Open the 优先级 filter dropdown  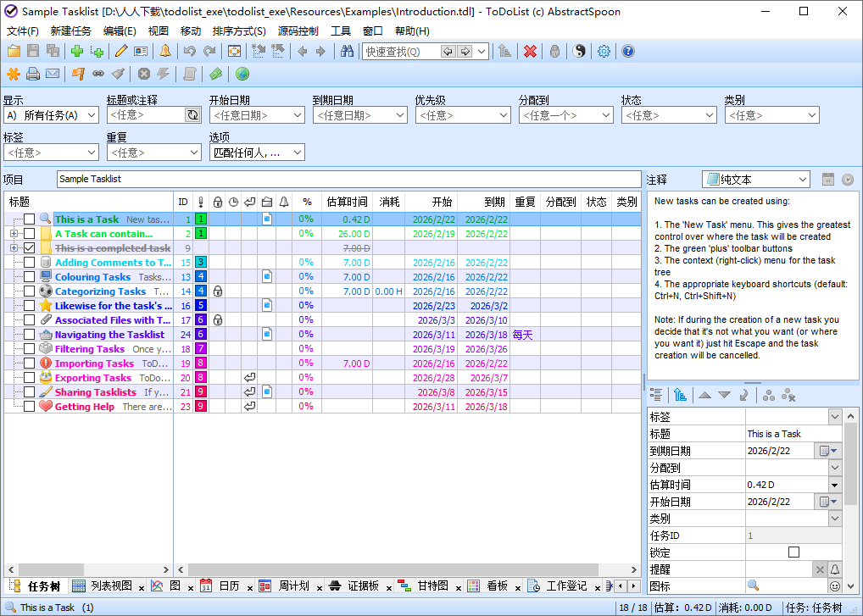point(463,114)
